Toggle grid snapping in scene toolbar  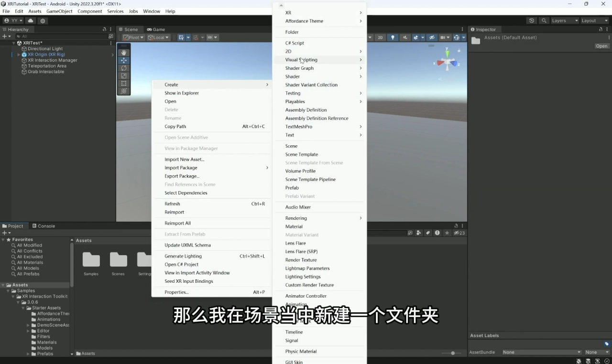pyautogui.click(x=197, y=37)
